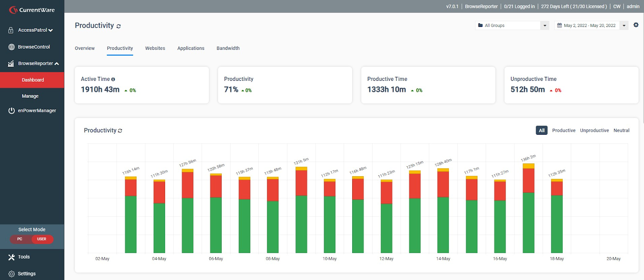Click version label v7.0.1
The width and height of the screenshot is (644, 280).
pos(452,6)
